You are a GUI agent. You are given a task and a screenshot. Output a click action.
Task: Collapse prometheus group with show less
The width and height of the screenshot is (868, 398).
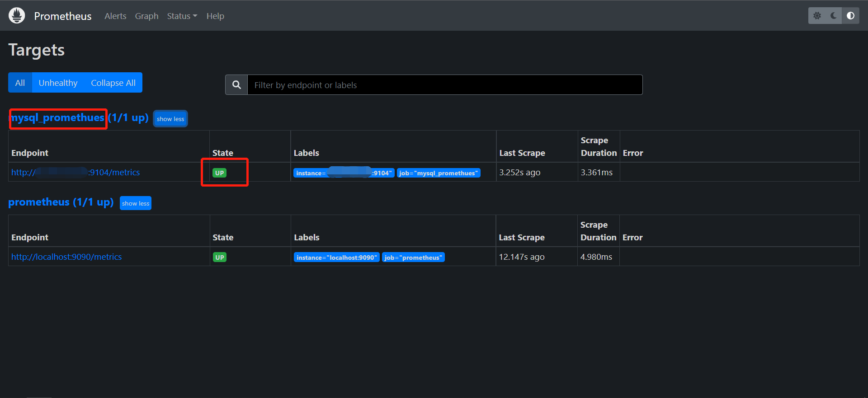[x=136, y=203]
